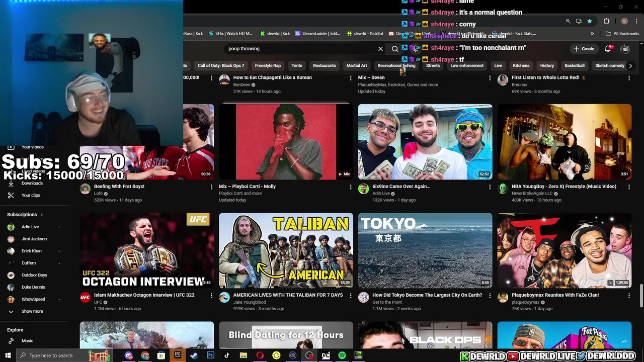The width and height of the screenshot is (644, 362).
Task: Open Opera browser from the taskbar
Action: tap(260, 355)
